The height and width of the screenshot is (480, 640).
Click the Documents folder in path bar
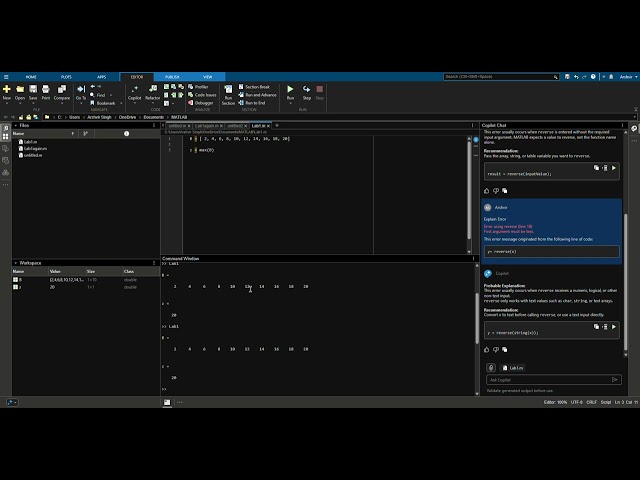(153, 117)
